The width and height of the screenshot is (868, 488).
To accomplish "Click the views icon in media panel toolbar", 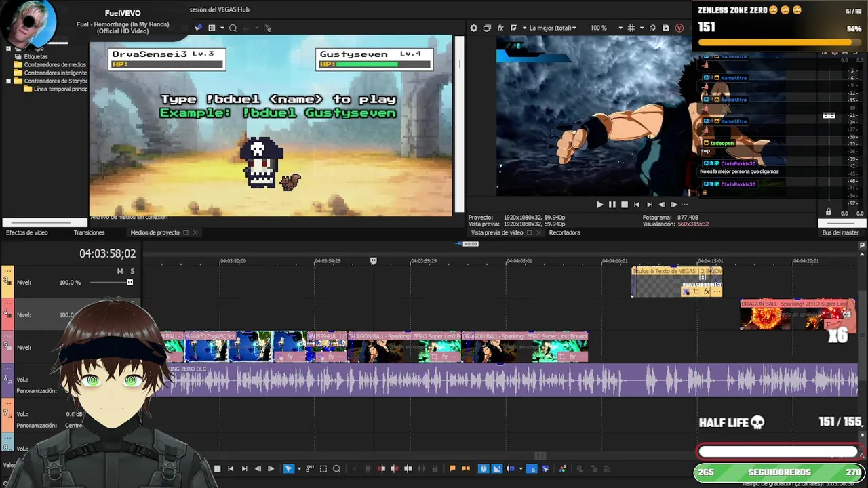I will (x=212, y=28).
